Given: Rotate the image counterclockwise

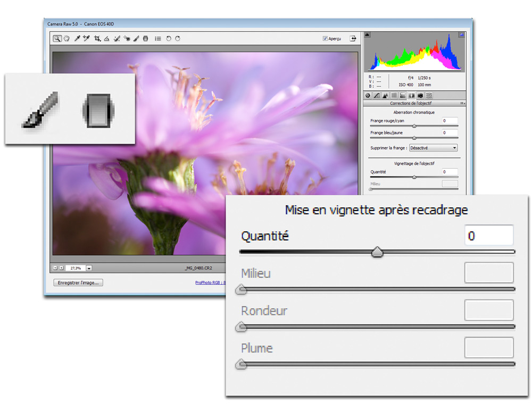Looking at the screenshot, I should (x=168, y=39).
